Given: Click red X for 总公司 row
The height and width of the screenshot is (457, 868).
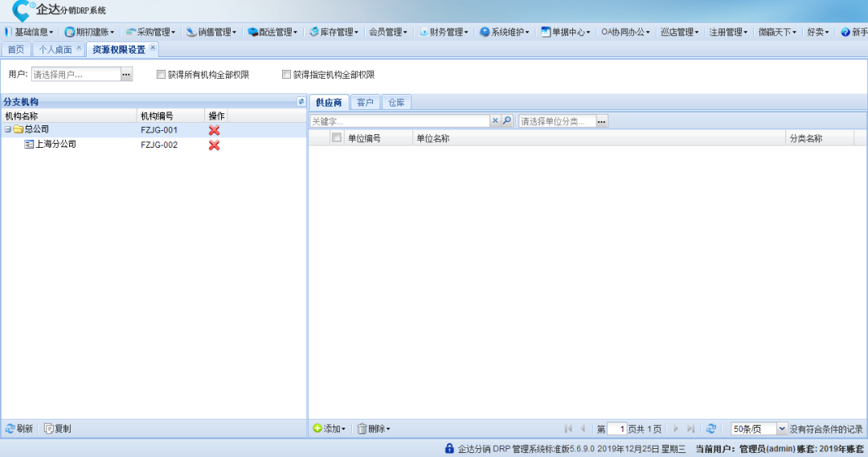Looking at the screenshot, I should (x=215, y=130).
